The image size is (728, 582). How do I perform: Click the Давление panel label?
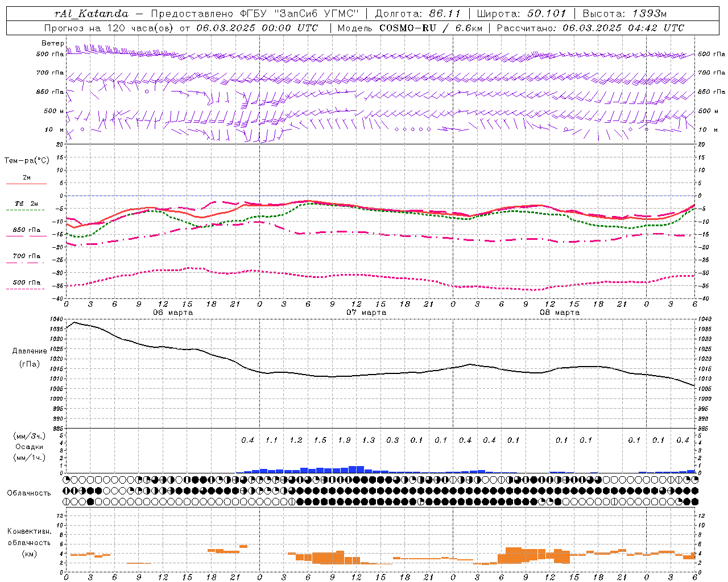point(30,351)
